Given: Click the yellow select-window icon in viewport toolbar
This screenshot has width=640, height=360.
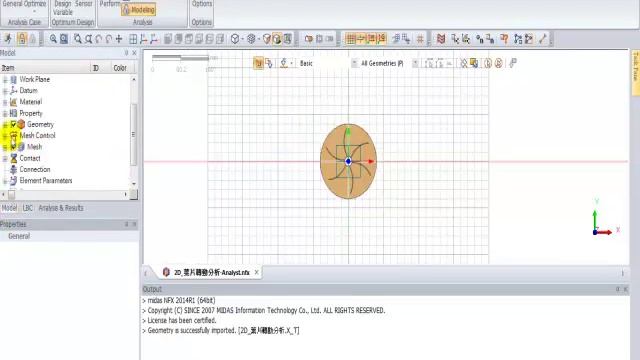Looking at the screenshot, I should coord(474,63).
